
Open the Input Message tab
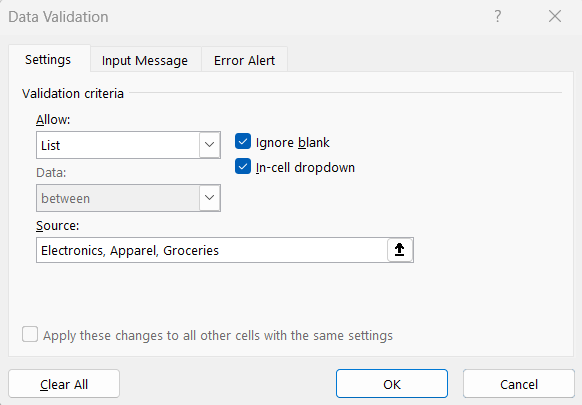tap(145, 60)
